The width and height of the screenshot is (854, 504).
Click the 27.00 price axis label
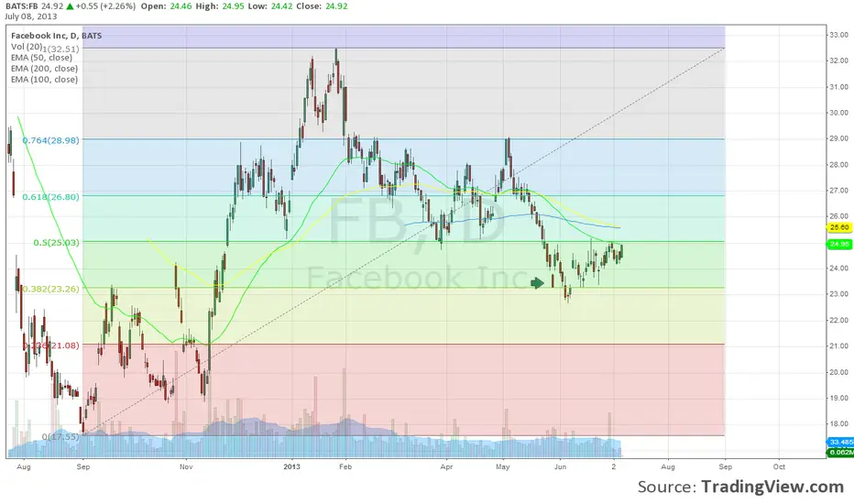coord(838,191)
